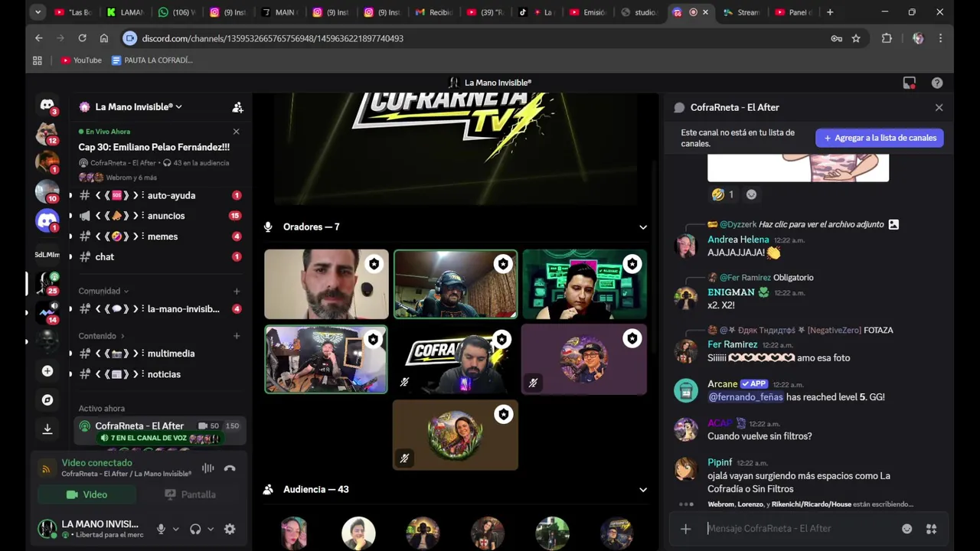Open the SdLMIm server in server list
The height and width of the screenshot is (551, 980).
47,254
